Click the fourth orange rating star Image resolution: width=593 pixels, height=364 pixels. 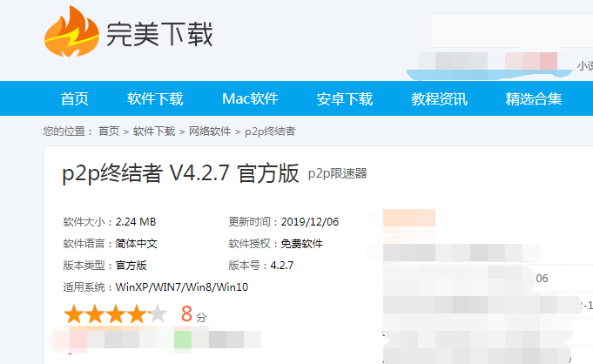coord(136,314)
